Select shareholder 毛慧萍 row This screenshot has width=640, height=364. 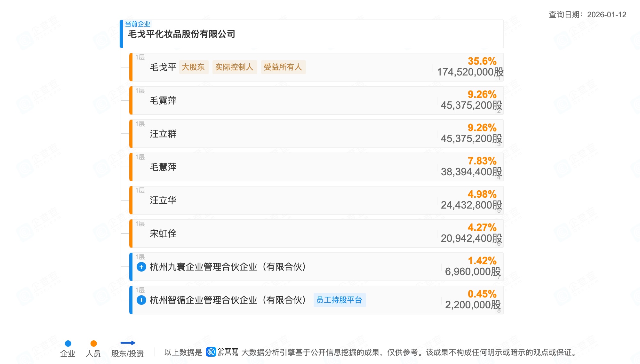163,167
